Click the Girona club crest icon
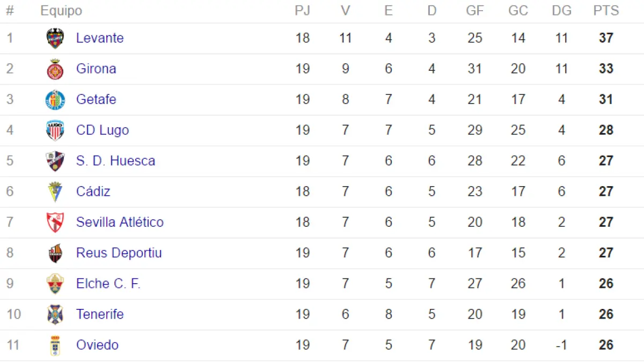 click(55, 69)
